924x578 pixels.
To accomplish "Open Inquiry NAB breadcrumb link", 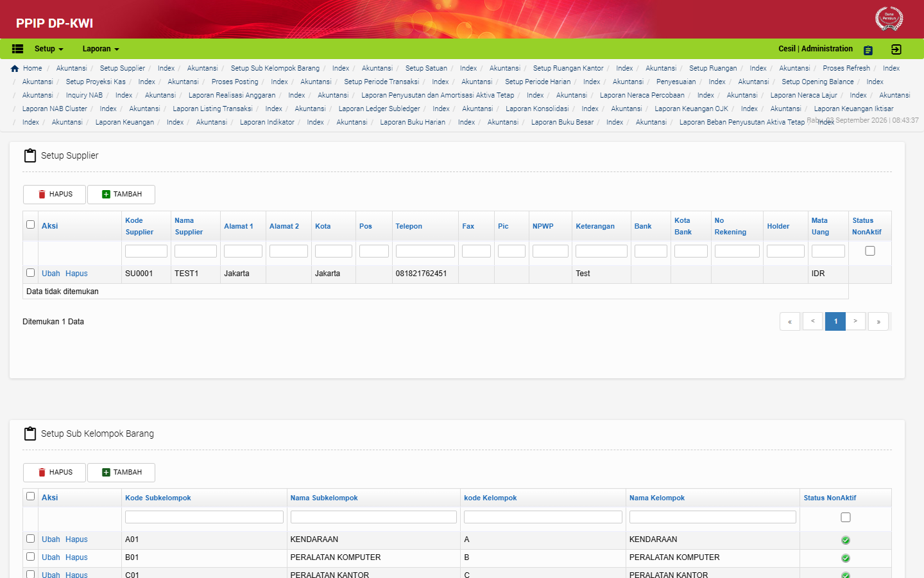I will coord(84,95).
